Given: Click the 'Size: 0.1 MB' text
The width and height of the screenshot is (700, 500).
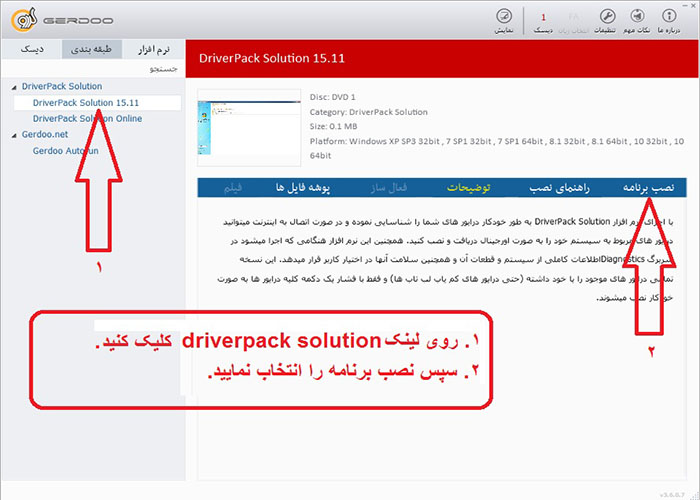Looking at the screenshot, I should 333,126.
